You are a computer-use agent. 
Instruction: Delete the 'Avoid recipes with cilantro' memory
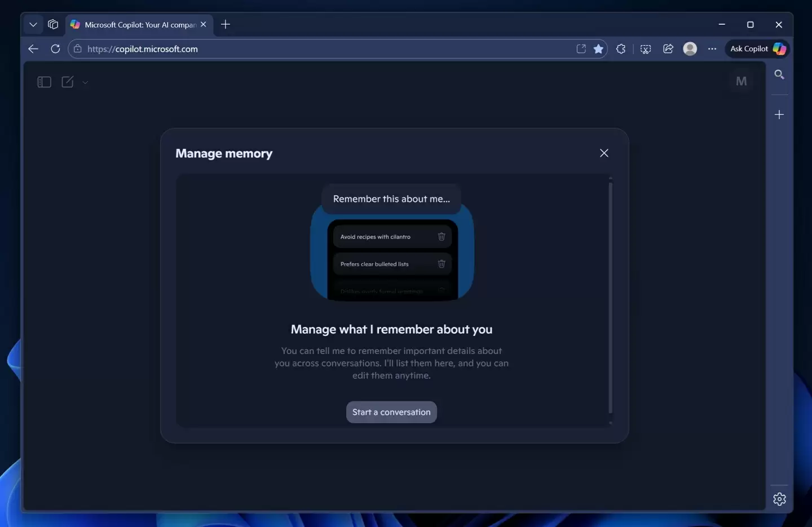442,237
